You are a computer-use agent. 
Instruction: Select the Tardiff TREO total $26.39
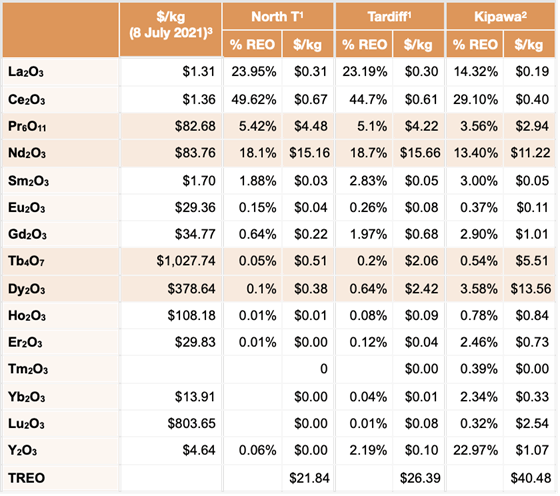[x=420, y=478]
